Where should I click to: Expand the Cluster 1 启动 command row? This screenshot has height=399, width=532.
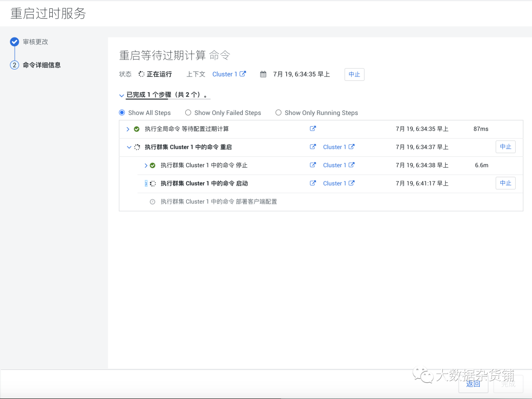point(146,183)
